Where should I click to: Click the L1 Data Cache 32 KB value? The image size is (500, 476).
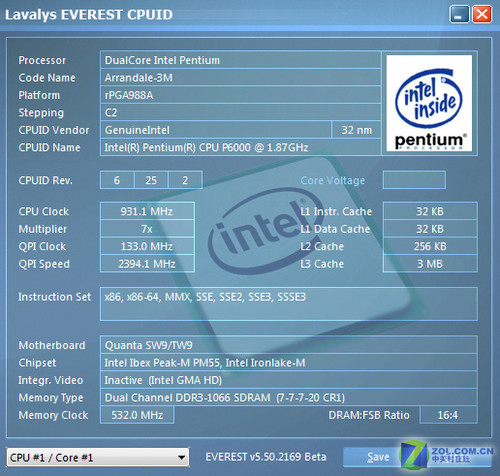click(430, 229)
